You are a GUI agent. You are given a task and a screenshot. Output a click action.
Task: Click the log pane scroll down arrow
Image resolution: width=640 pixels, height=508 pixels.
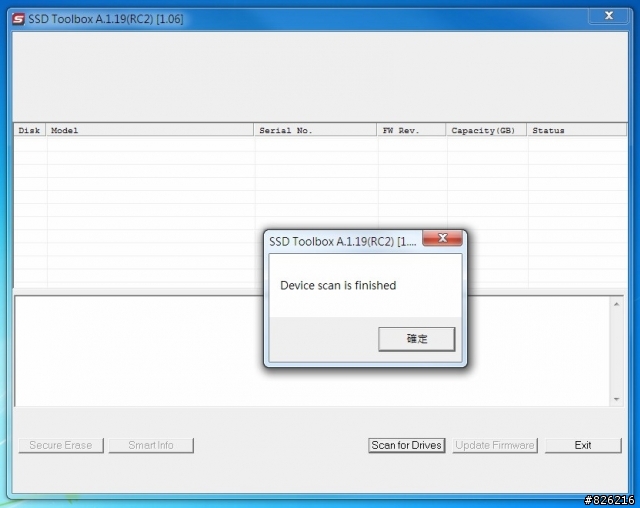(x=616, y=399)
